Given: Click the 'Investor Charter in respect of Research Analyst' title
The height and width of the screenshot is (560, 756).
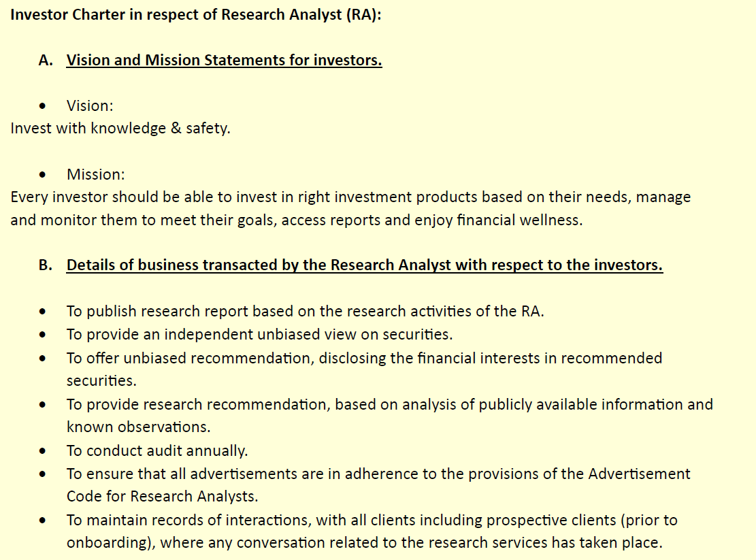Looking at the screenshot, I should click(196, 15).
